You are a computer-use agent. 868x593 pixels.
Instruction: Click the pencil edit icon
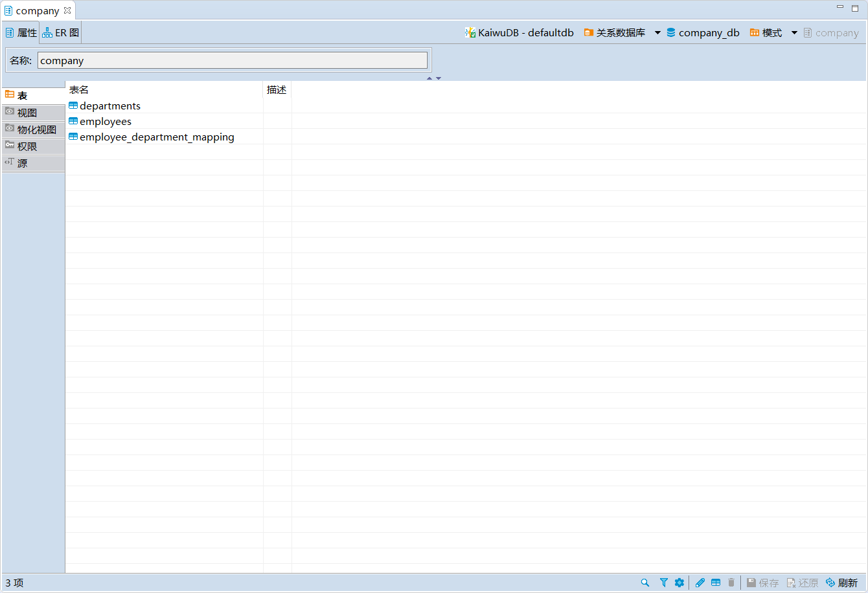pyautogui.click(x=700, y=583)
